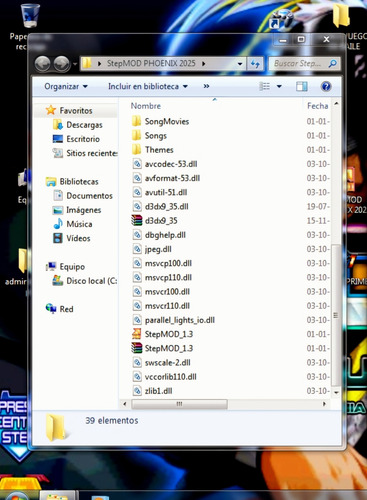Sort files by the Nombre column header
The image size is (367, 500).
[x=146, y=106]
